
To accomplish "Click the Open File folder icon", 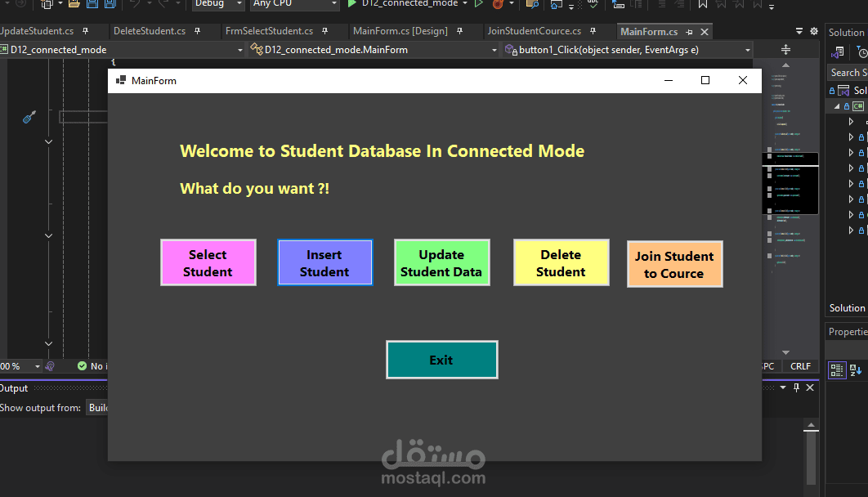I will click(x=74, y=4).
